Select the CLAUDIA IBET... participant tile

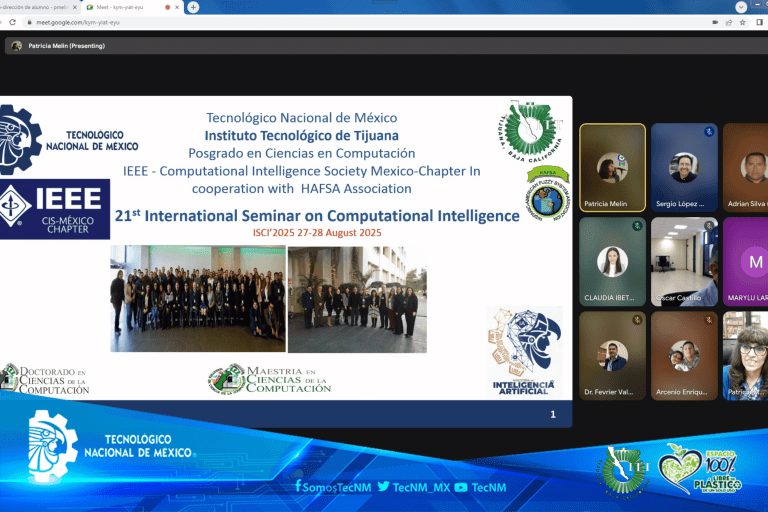[x=612, y=262]
